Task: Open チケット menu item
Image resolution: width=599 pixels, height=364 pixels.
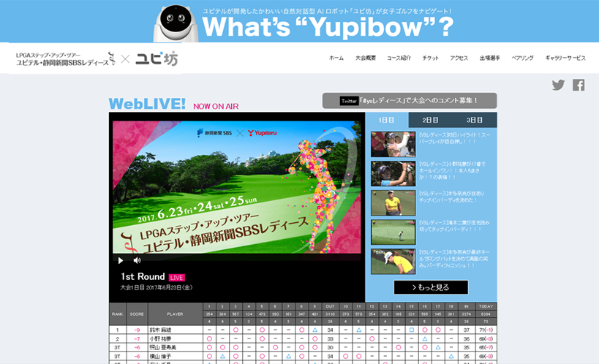Action: coord(431,58)
